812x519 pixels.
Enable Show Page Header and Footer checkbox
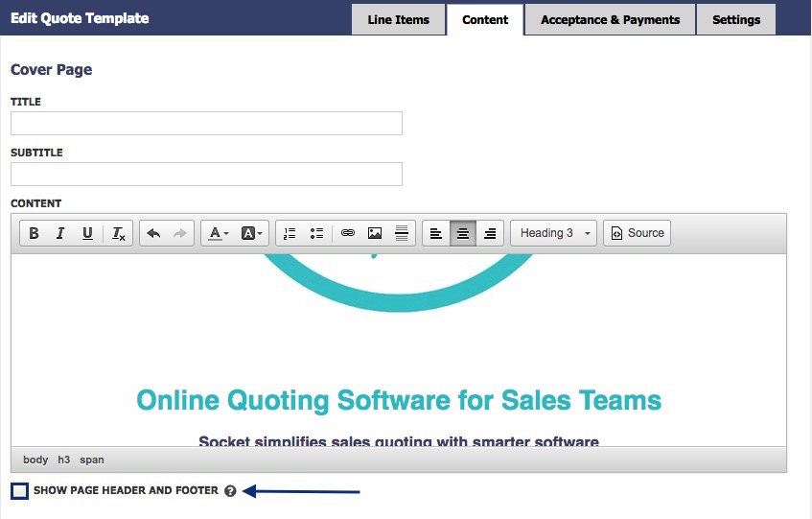click(x=20, y=490)
